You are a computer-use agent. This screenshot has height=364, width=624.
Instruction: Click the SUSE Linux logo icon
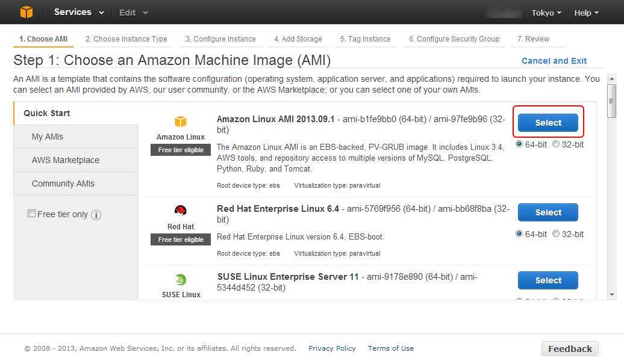point(181,280)
